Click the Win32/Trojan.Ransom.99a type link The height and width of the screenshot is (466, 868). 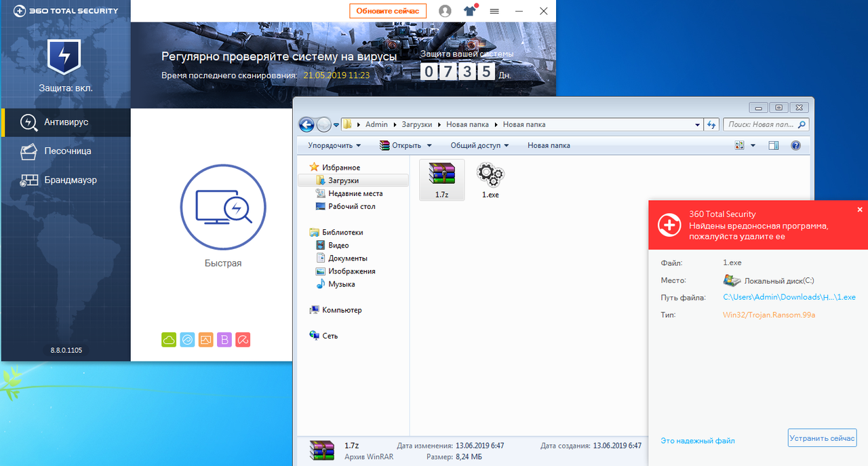click(769, 315)
